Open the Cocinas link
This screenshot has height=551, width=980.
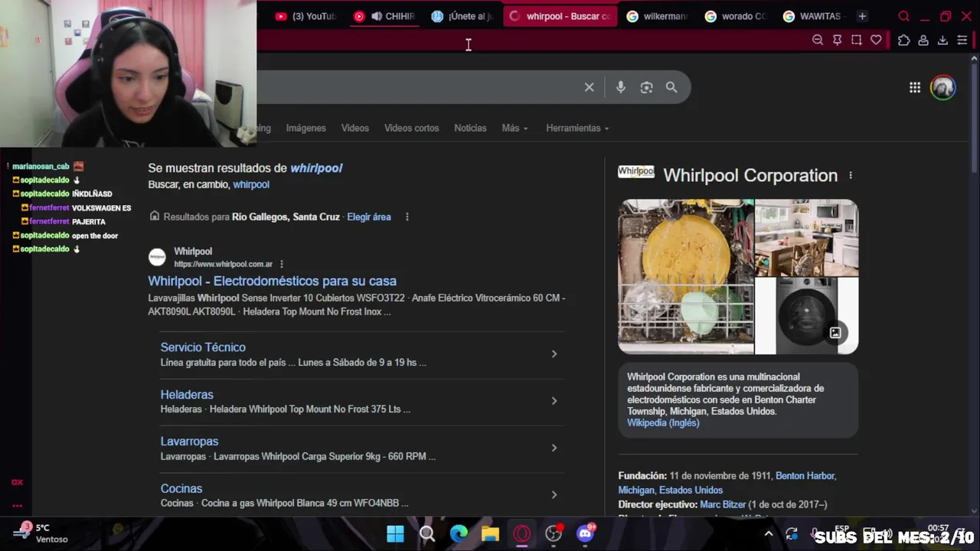click(181, 488)
